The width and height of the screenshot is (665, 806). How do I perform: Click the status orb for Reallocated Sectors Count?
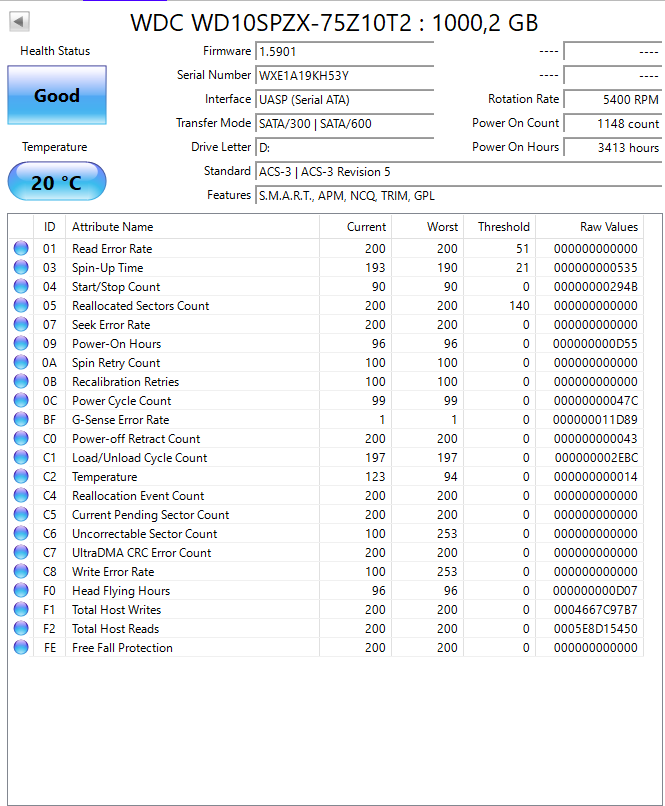21,305
